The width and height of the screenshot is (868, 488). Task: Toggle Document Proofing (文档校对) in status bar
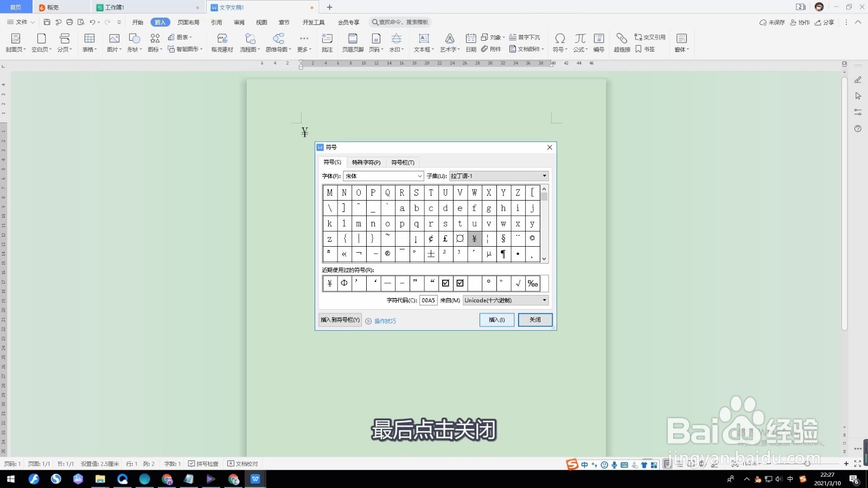(242, 464)
